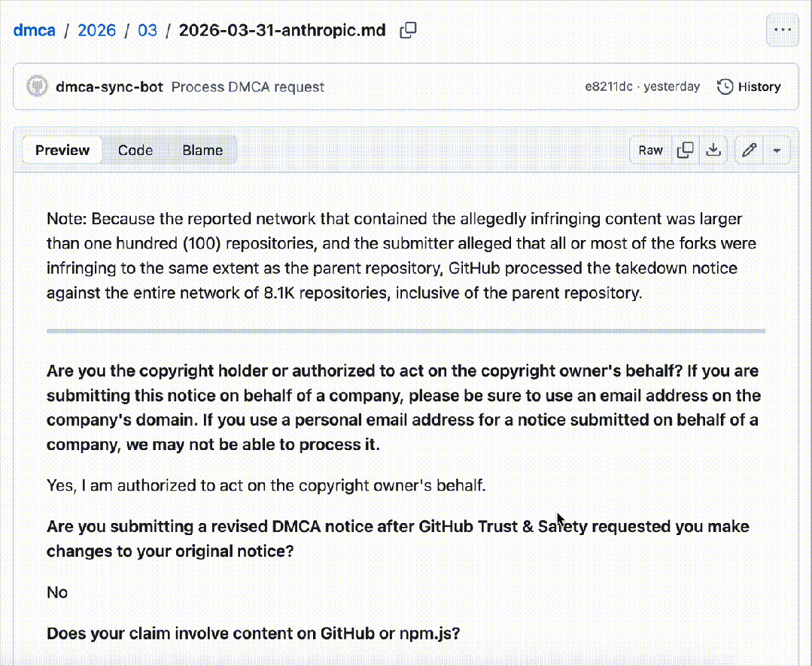
Task: Open the three-dot more options menu
Action: [x=782, y=31]
